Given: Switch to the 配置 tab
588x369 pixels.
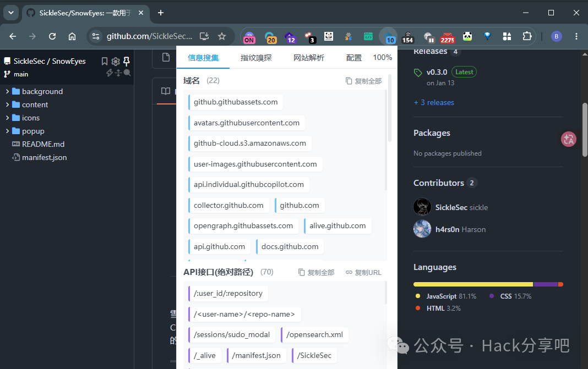Looking at the screenshot, I should point(353,58).
